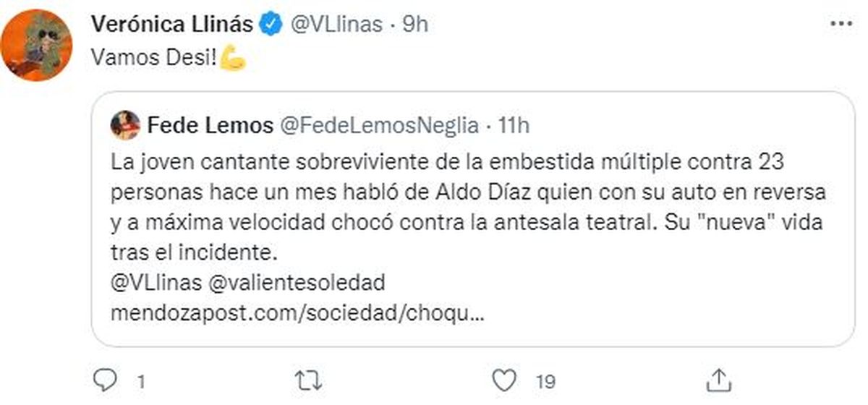Open the 9h timestamp link
868x405 pixels.
coord(414,25)
